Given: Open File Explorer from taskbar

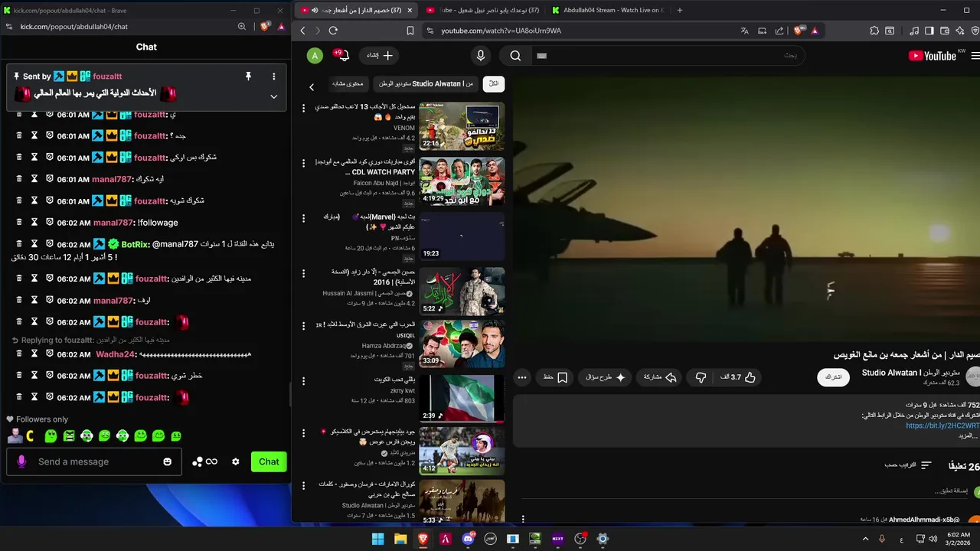Looking at the screenshot, I should pyautogui.click(x=400, y=539).
